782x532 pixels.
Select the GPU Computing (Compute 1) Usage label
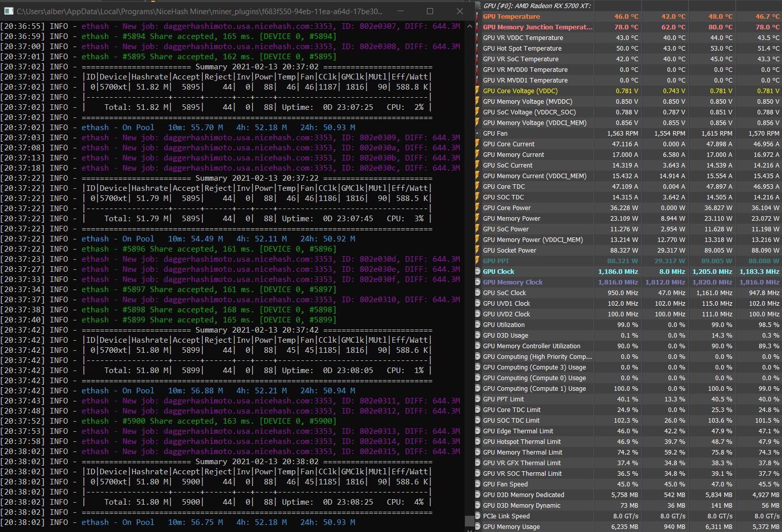[534, 388]
